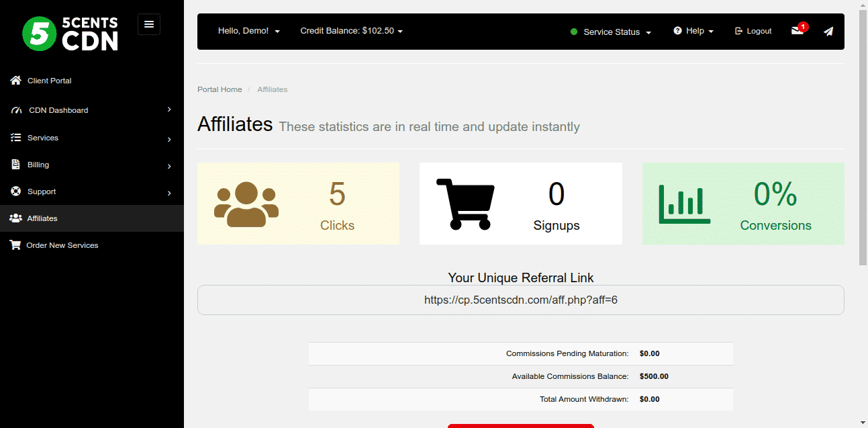868x428 pixels.
Task: Click the Support lifebuoy icon
Action: coord(15,191)
